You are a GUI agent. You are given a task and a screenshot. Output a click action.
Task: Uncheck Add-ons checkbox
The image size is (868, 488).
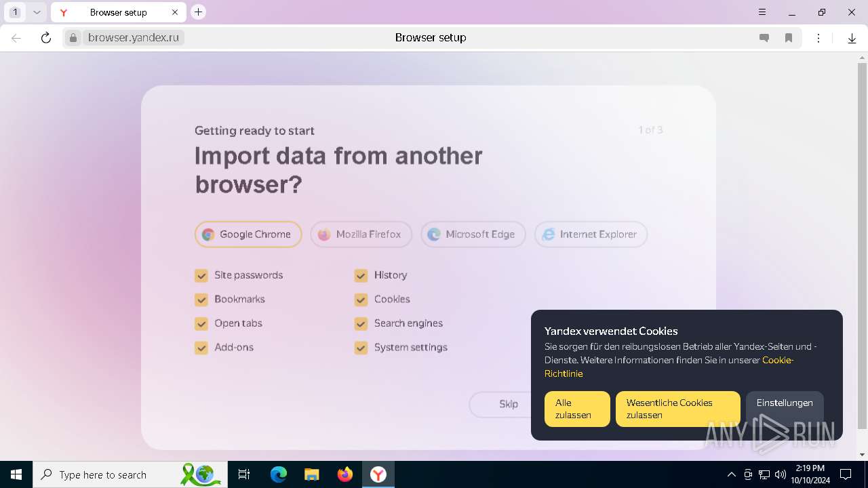tap(201, 348)
